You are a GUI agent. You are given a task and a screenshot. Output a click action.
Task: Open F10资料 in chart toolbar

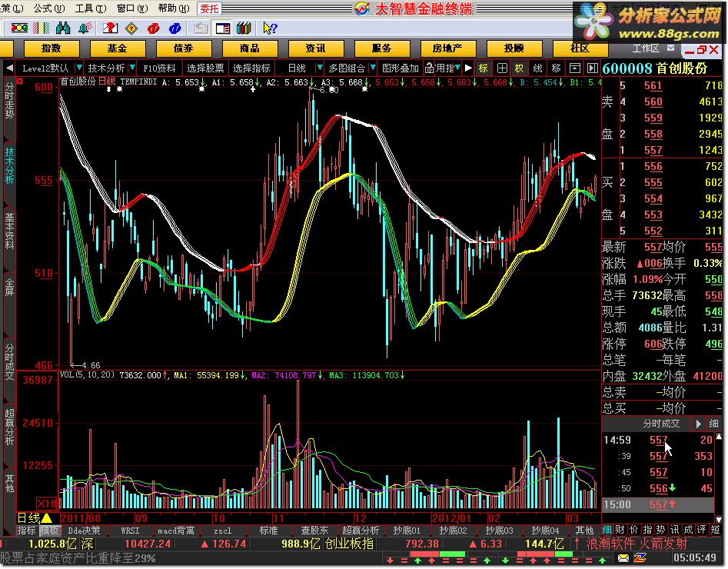pos(159,68)
